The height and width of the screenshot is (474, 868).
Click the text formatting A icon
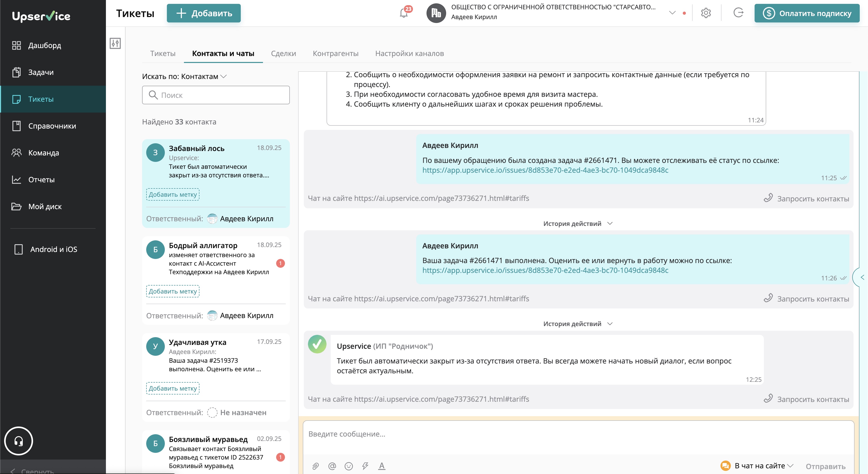click(x=382, y=466)
